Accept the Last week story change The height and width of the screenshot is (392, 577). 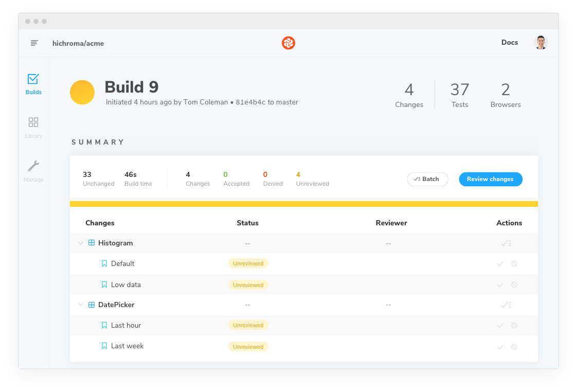pyautogui.click(x=500, y=347)
